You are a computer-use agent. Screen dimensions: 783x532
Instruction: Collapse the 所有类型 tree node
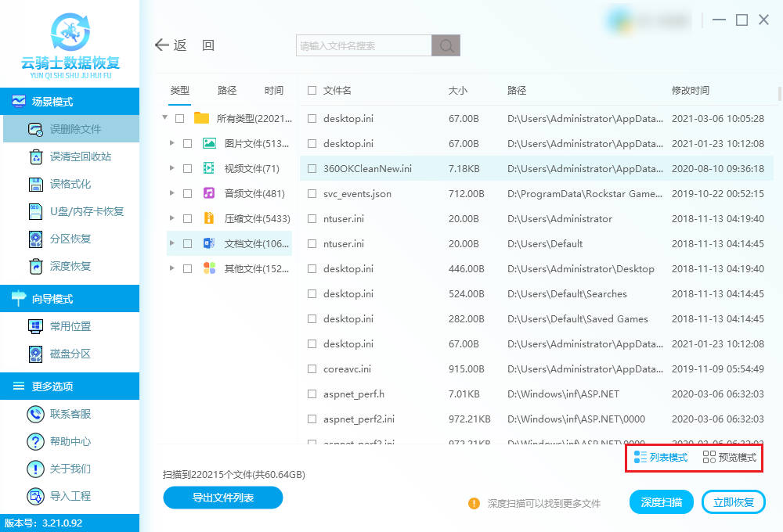[x=164, y=118]
